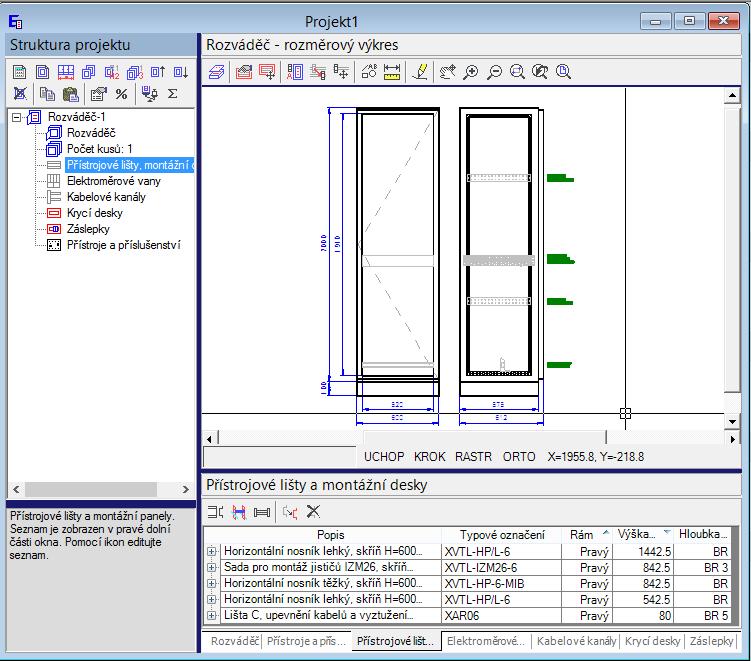Viewport: 751px width, 661px height.
Task: Expand the XVTL-HP/L-6 row at 1442.5
Action: 211,551
